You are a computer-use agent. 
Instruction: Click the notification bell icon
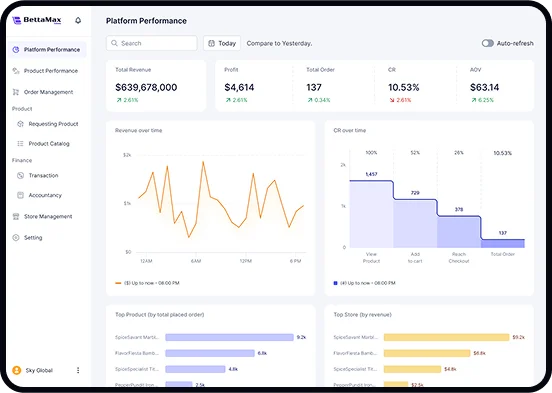tap(78, 20)
